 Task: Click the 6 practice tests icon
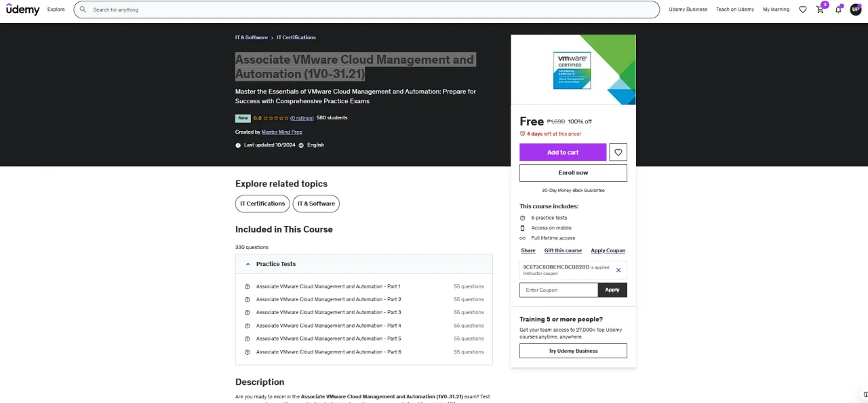coord(523,218)
